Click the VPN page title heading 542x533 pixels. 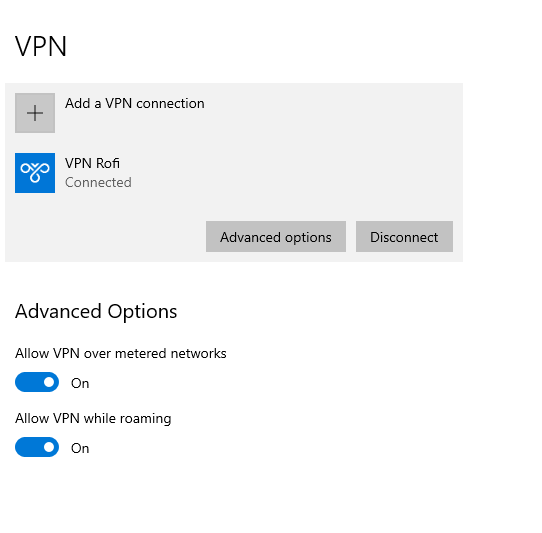(41, 46)
